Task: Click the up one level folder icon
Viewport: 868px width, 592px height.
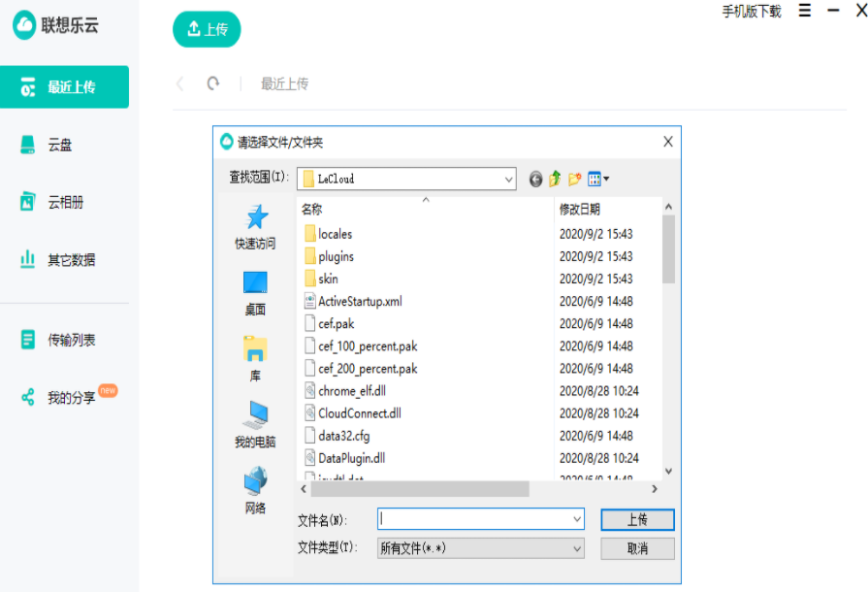Action: tap(555, 179)
